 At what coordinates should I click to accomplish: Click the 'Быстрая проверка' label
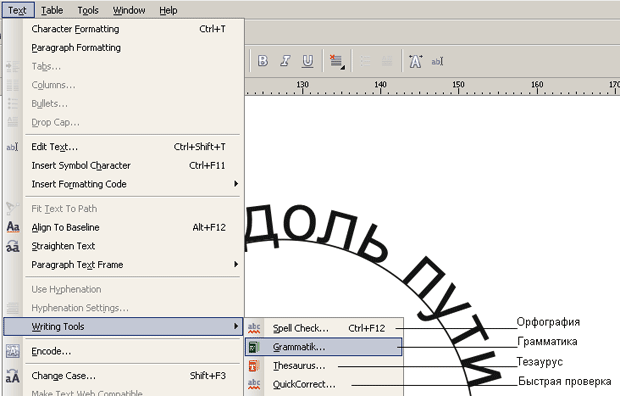pyautogui.click(x=565, y=381)
